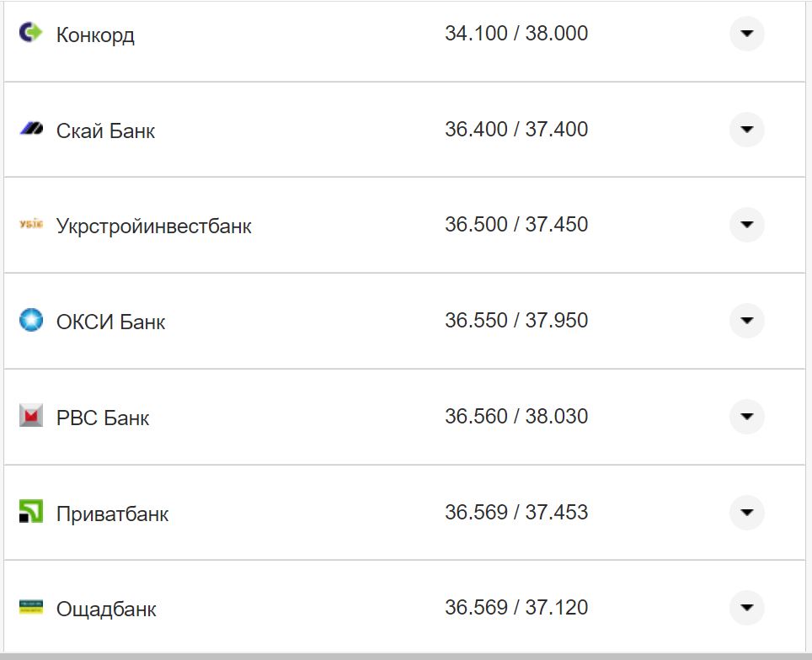Viewport: 812px width, 660px height.
Task: Click the Ощадбанк logo icon
Action: (x=30, y=607)
